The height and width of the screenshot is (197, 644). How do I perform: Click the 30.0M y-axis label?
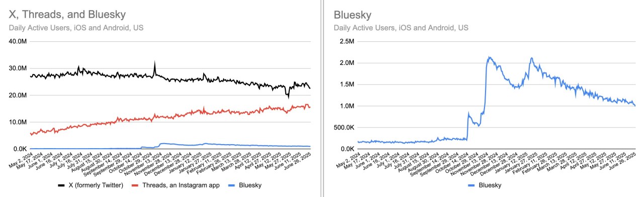18,68
